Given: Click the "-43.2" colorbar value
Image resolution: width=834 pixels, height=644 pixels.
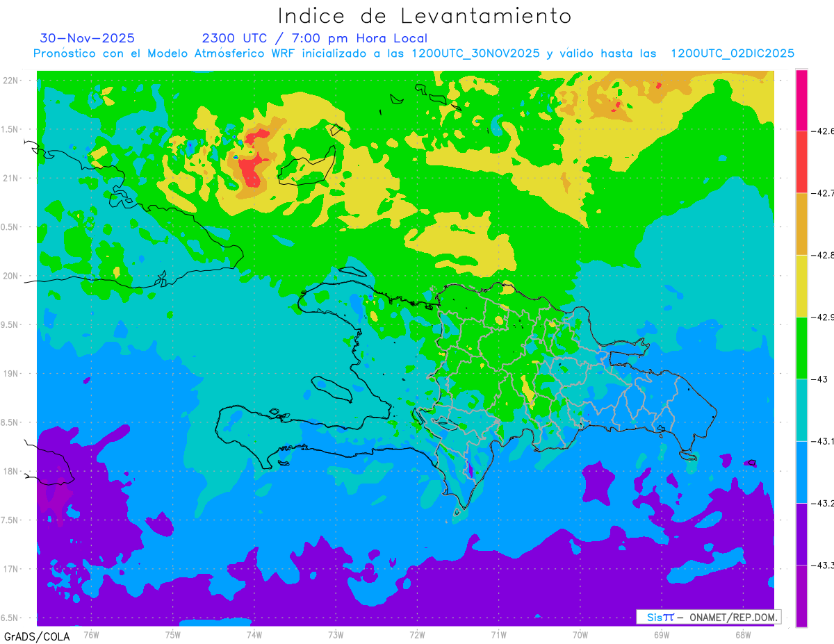Looking at the screenshot, I should (x=822, y=503).
